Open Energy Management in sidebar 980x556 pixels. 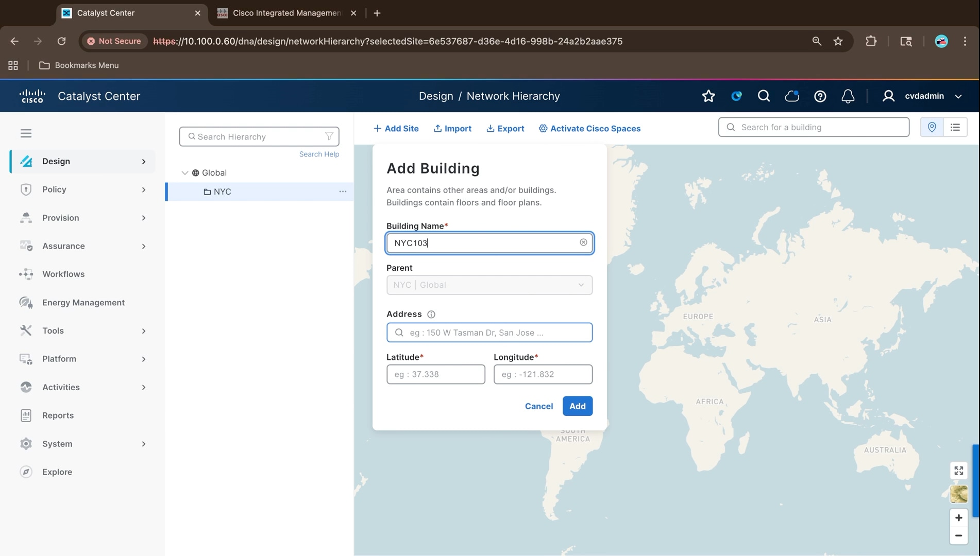coord(82,303)
